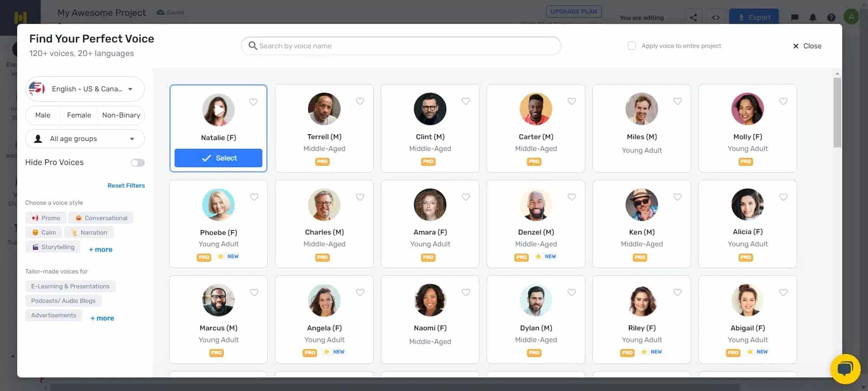
Task: Favorite the Amara voice with heart icon
Action: [466, 197]
